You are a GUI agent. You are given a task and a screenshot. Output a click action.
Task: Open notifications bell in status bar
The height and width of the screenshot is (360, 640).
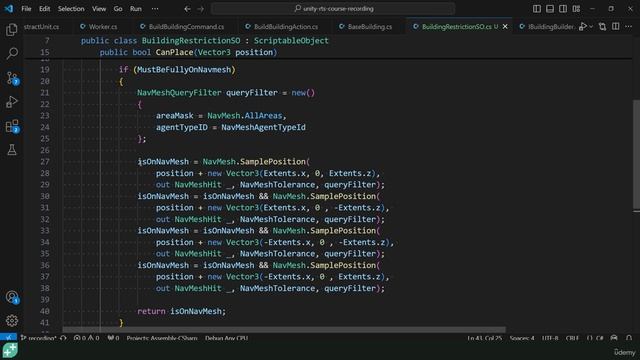pyautogui.click(x=629, y=338)
